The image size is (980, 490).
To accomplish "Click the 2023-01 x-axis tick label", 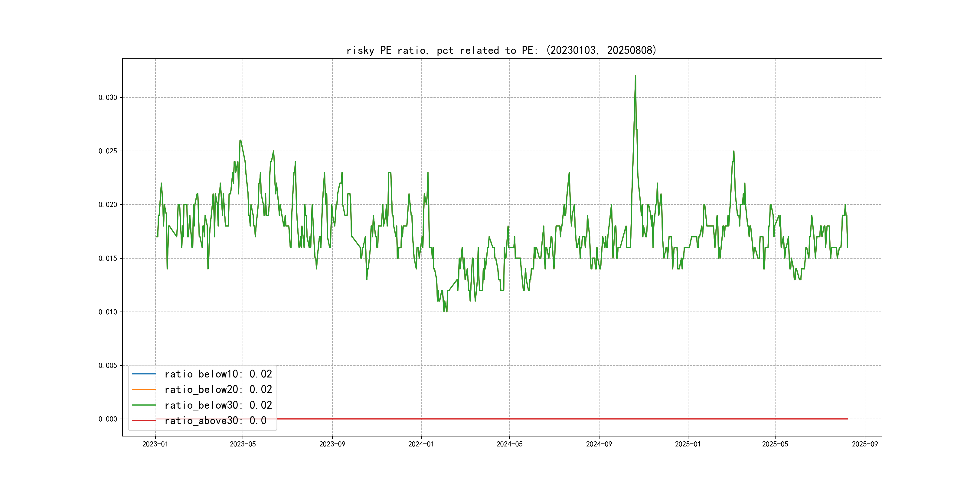I will (155, 444).
